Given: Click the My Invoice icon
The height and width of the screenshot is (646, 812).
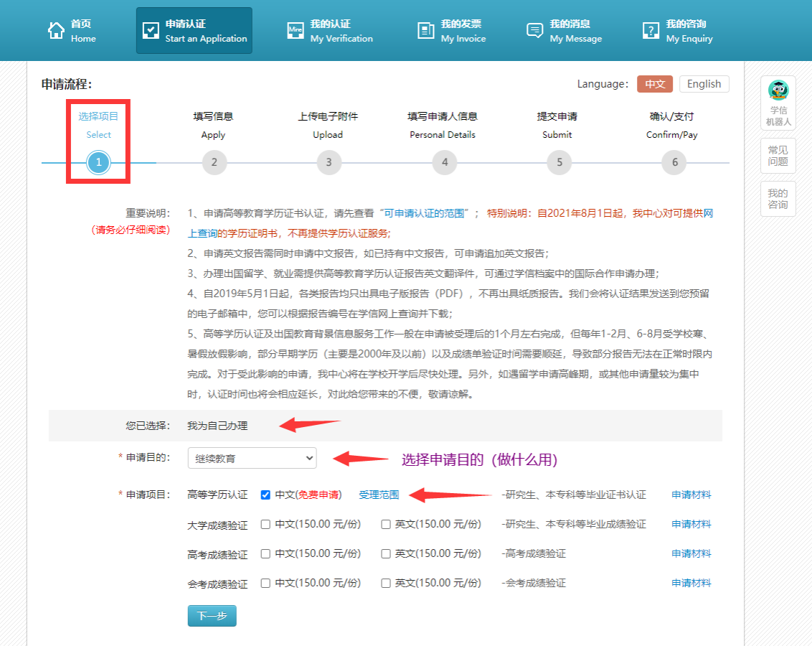Looking at the screenshot, I should (426, 30).
